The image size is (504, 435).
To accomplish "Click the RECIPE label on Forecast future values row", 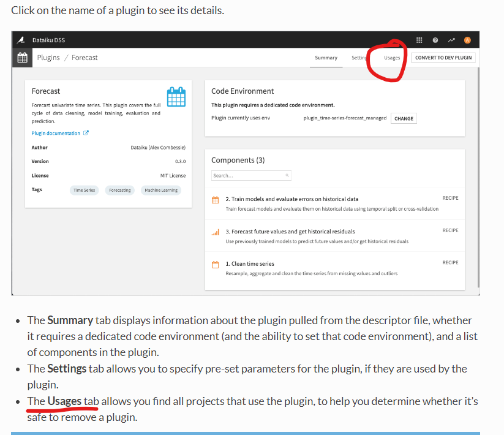I will (450, 230).
